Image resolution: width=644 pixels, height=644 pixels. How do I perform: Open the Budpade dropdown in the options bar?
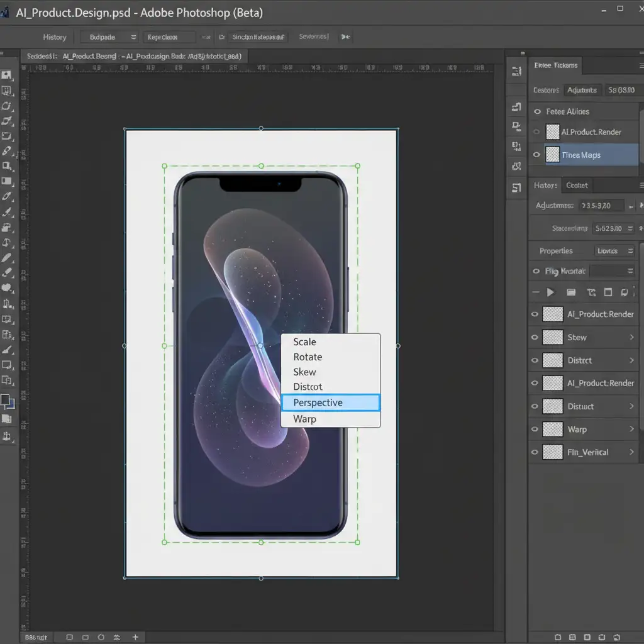[108, 37]
